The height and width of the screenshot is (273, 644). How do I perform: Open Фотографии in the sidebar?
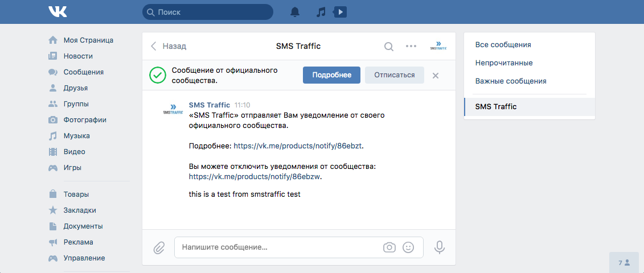(x=85, y=120)
